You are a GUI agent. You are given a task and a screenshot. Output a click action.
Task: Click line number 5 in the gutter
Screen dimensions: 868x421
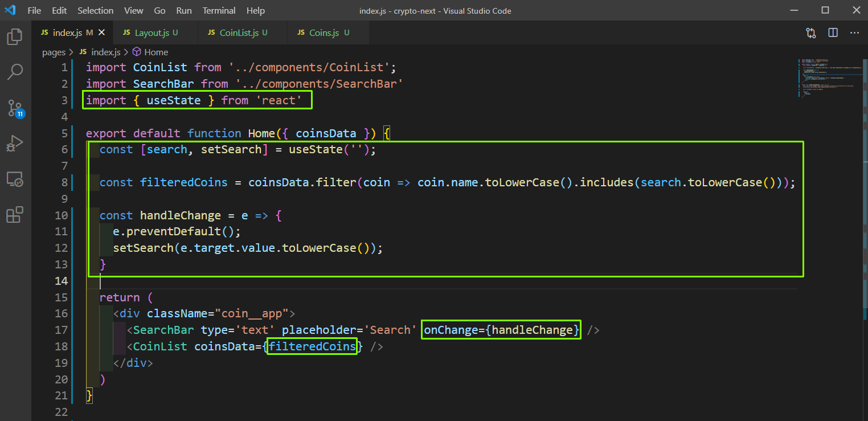tap(64, 133)
